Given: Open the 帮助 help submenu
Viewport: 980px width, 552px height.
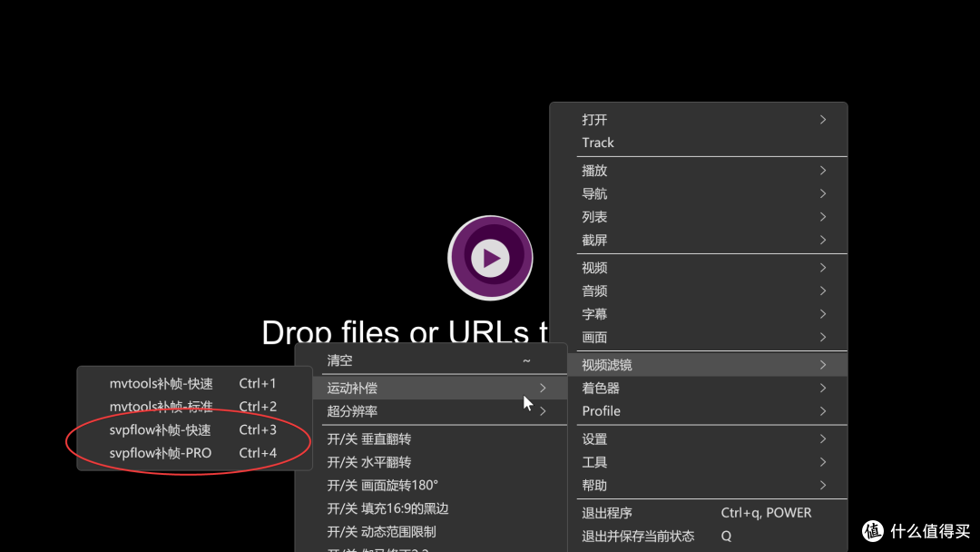Looking at the screenshot, I should (x=707, y=485).
